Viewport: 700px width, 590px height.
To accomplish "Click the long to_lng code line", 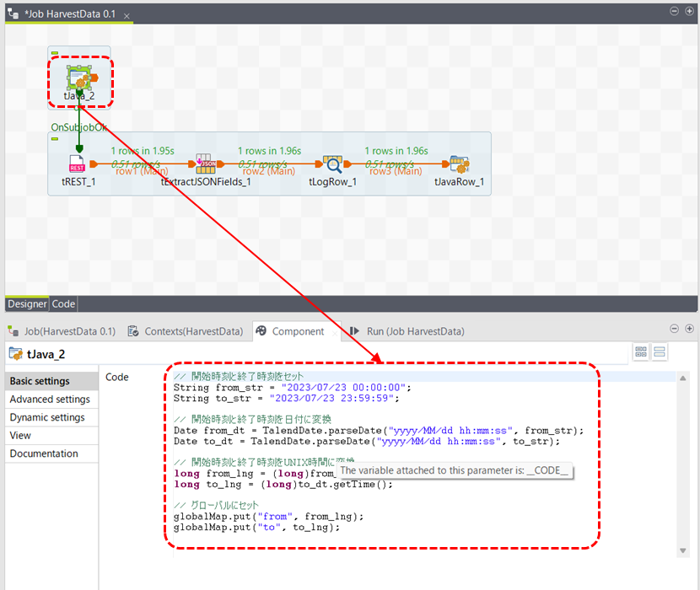I will (x=283, y=485).
